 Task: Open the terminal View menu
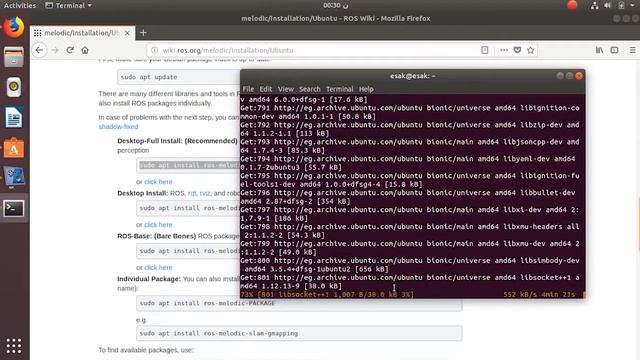coord(286,89)
